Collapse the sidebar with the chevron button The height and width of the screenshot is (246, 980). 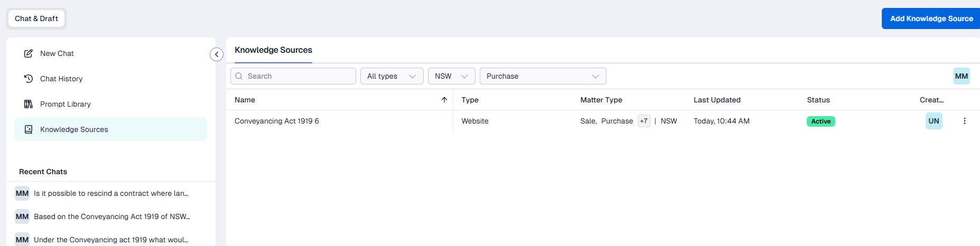point(217,54)
